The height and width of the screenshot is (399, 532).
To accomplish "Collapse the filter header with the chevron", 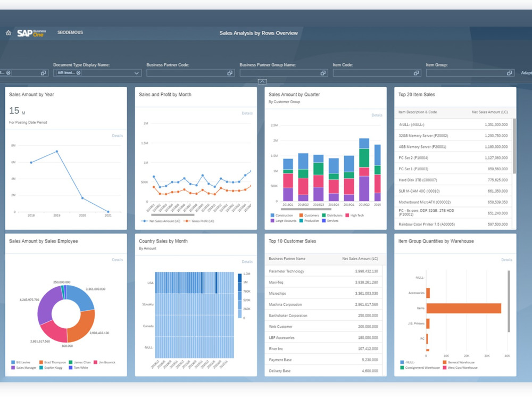I will [x=262, y=81].
